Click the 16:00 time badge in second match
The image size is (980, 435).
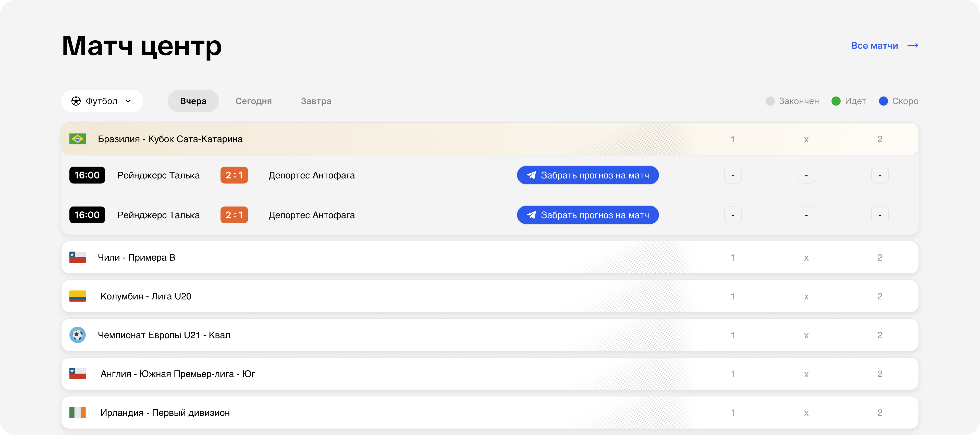pyautogui.click(x=87, y=215)
